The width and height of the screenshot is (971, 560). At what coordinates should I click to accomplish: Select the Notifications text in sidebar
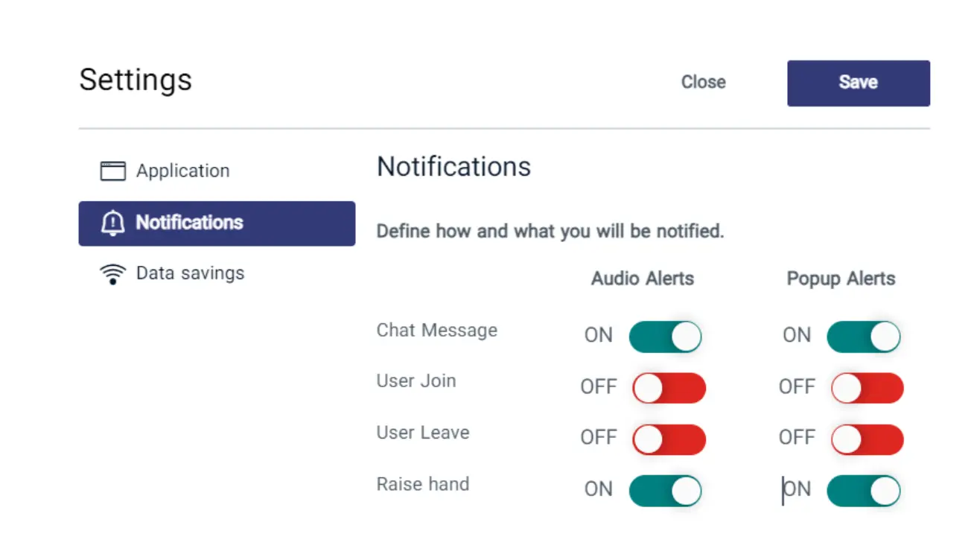click(189, 223)
